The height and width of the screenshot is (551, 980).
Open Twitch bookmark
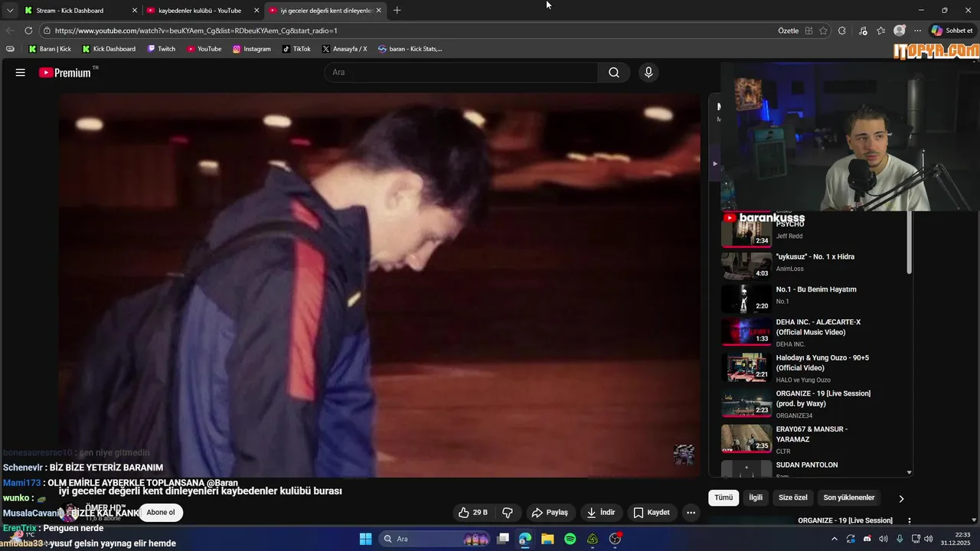click(x=161, y=49)
